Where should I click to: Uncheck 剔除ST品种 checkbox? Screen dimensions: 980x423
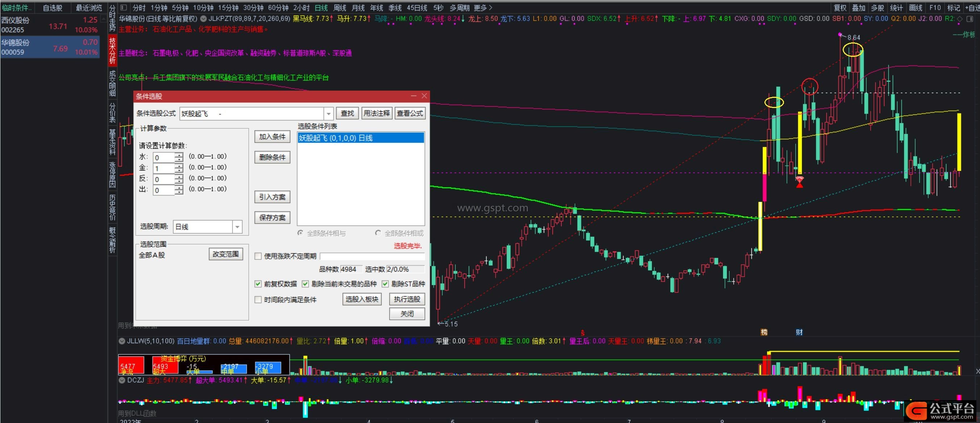tap(385, 284)
